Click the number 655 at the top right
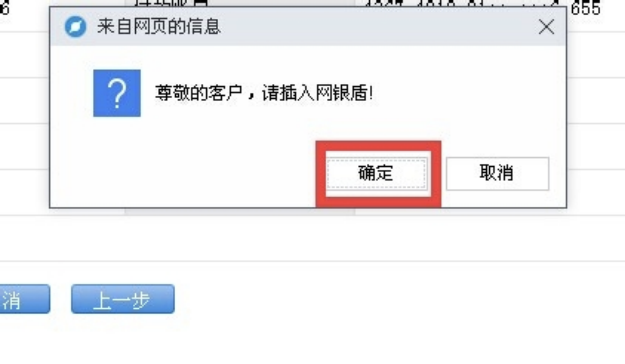 click(586, 9)
